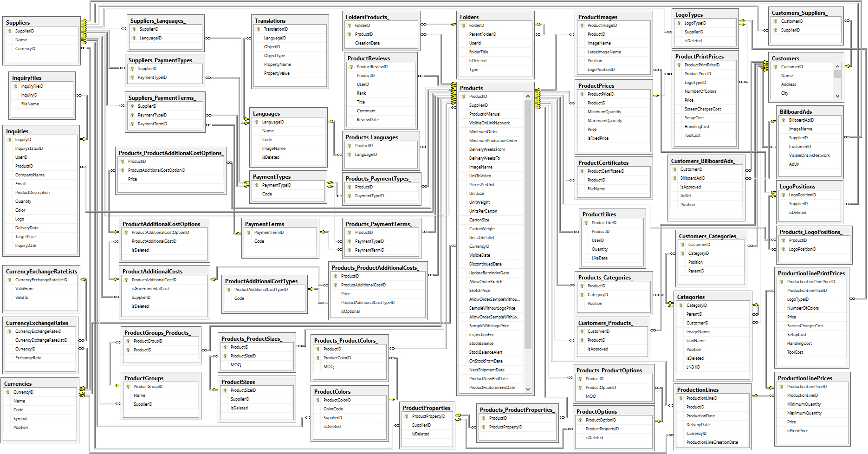Click the key icon next to PaymentTermID in PaymentTerms
This screenshot has width=868, height=454.
pos(249,233)
